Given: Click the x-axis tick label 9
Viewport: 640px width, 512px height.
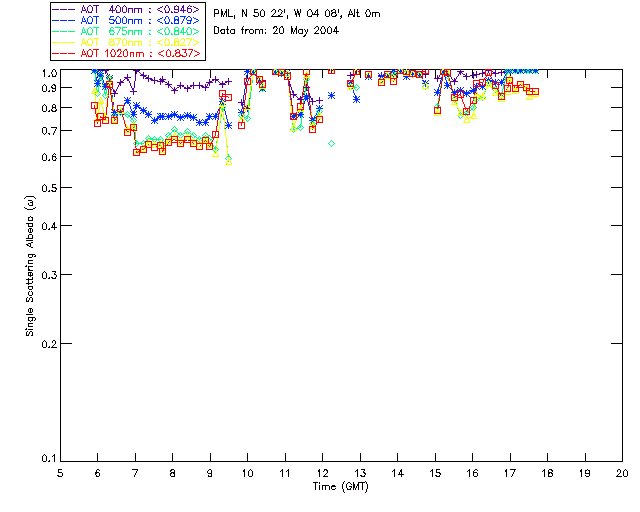Looking at the screenshot, I should (210, 473).
